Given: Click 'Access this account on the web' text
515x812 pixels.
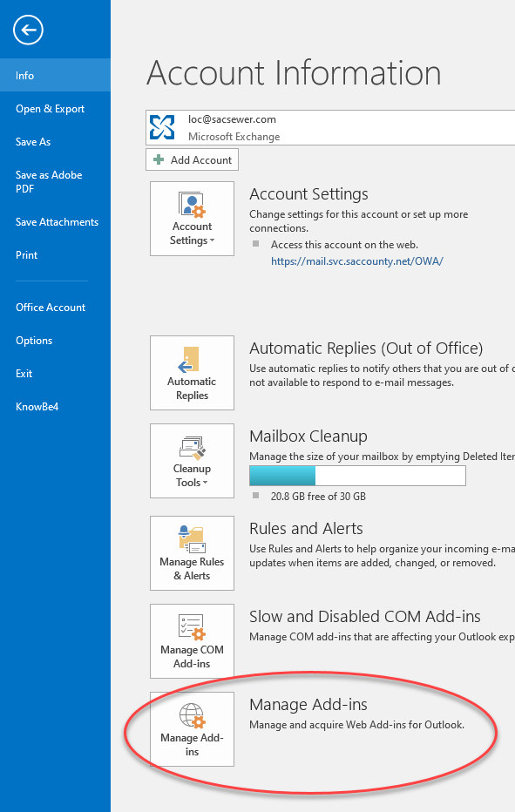Looking at the screenshot, I should pyautogui.click(x=344, y=245).
